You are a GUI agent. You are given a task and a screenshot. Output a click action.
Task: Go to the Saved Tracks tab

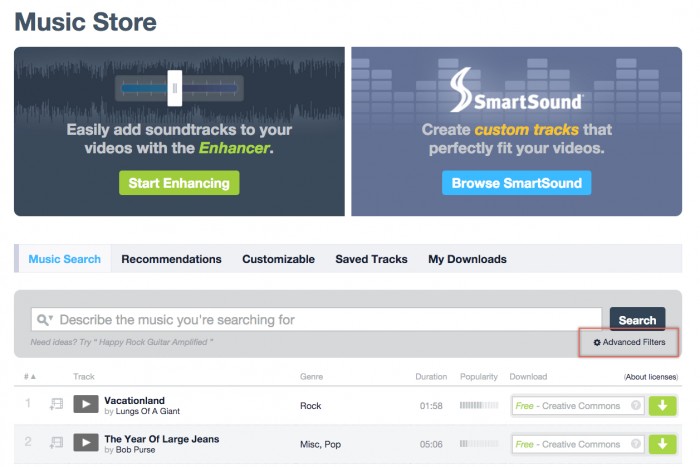pos(371,259)
